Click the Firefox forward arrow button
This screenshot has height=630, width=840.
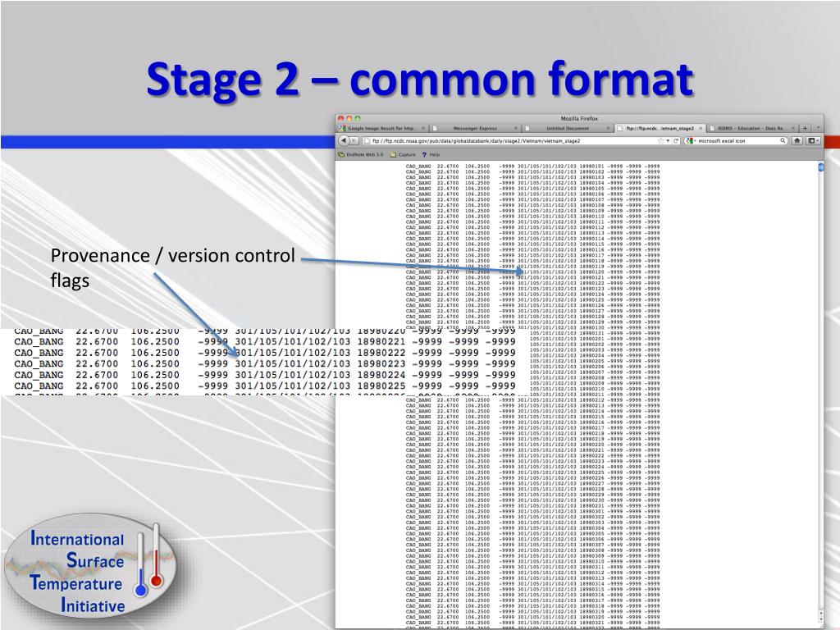pos(354,141)
